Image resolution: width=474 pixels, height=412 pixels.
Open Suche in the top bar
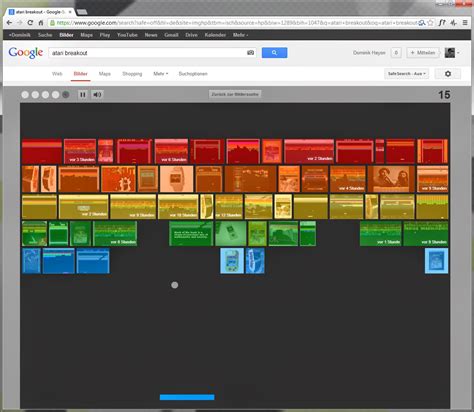coord(45,35)
